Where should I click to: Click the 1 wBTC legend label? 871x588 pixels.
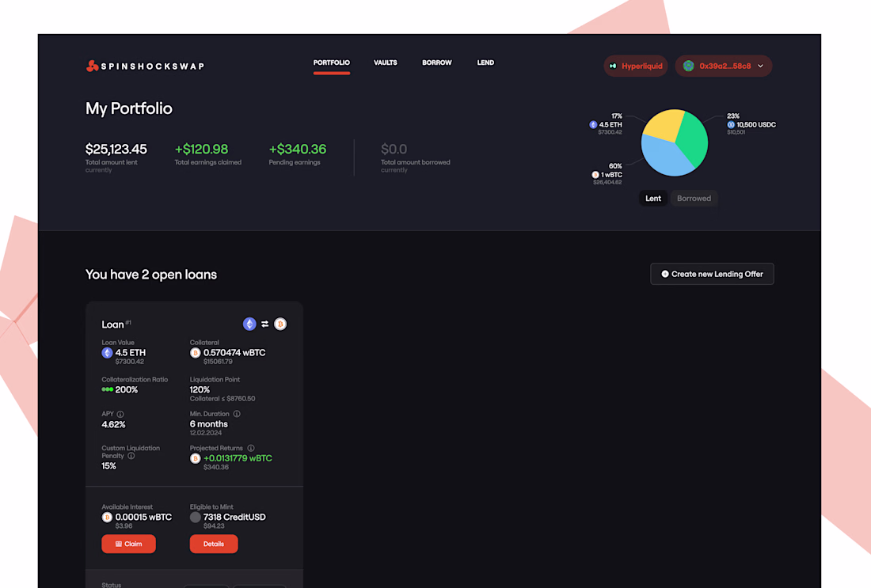(x=611, y=175)
